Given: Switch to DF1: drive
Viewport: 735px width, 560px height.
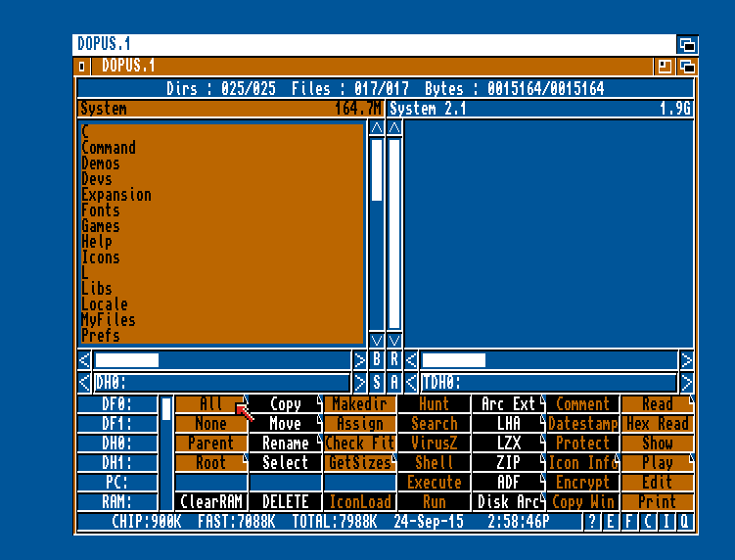Looking at the screenshot, I should (x=117, y=424).
